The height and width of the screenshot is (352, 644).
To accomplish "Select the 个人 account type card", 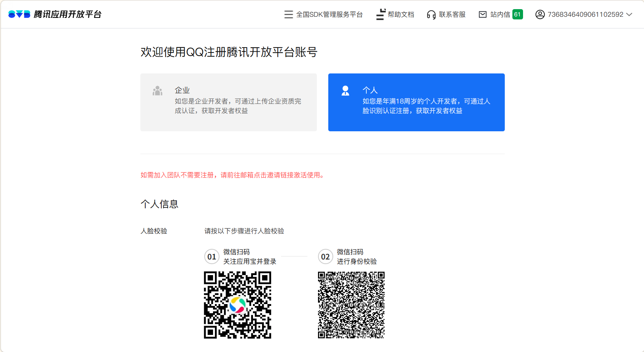I will pos(416,102).
